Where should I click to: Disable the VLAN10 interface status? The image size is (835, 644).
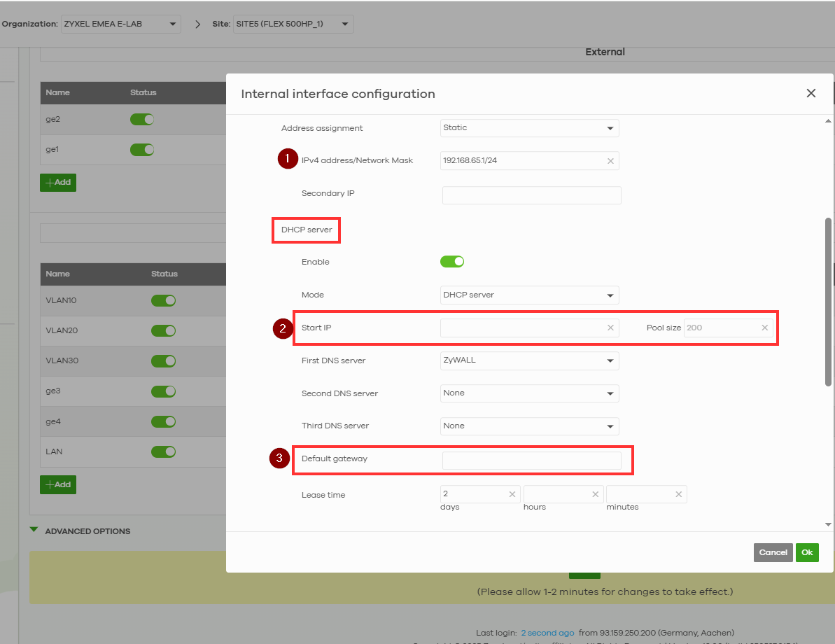(x=163, y=300)
